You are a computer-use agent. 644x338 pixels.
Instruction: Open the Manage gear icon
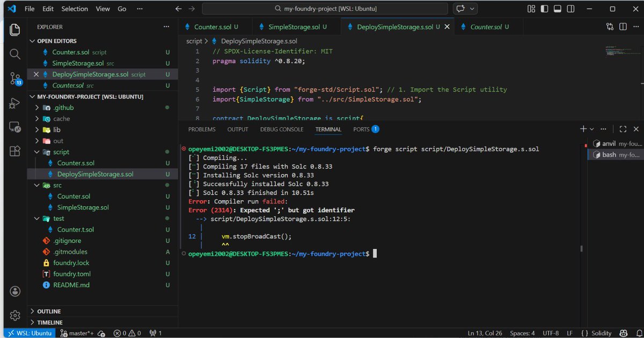pyautogui.click(x=14, y=315)
